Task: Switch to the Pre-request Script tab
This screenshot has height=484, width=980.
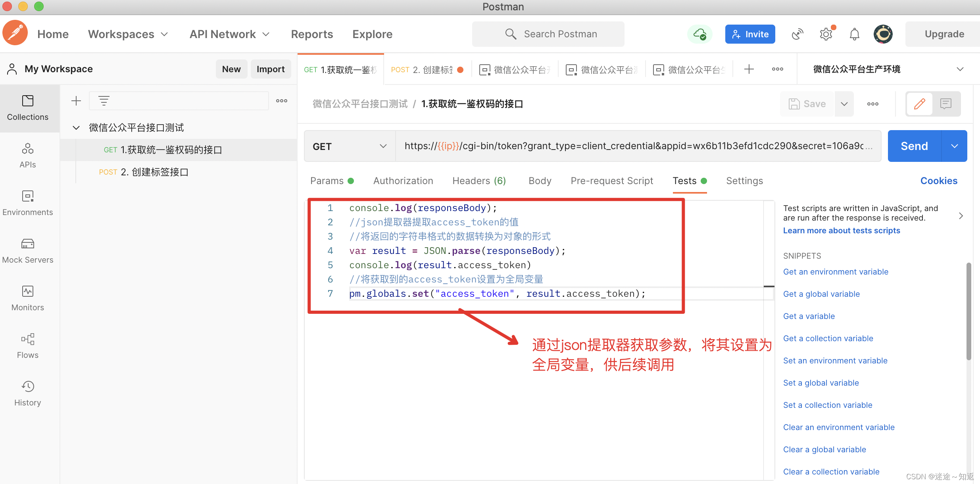Action: click(x=611, y=181)
